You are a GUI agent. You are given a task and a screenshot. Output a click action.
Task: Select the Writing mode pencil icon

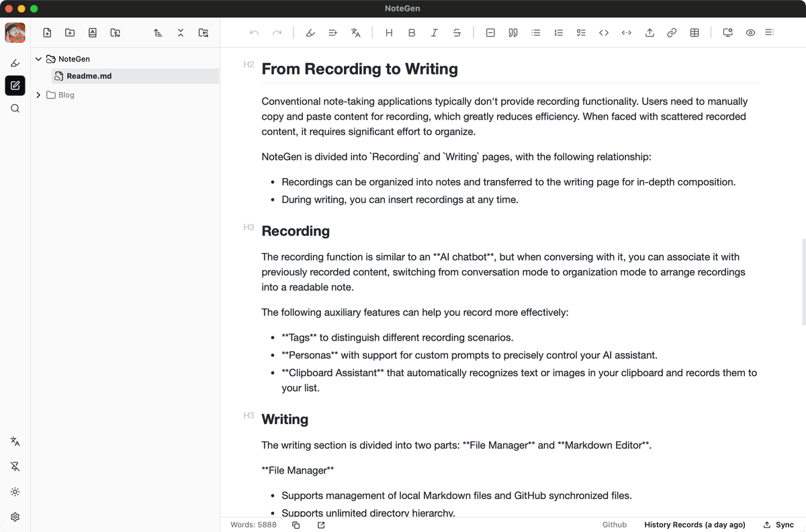[x=15, y=85]
